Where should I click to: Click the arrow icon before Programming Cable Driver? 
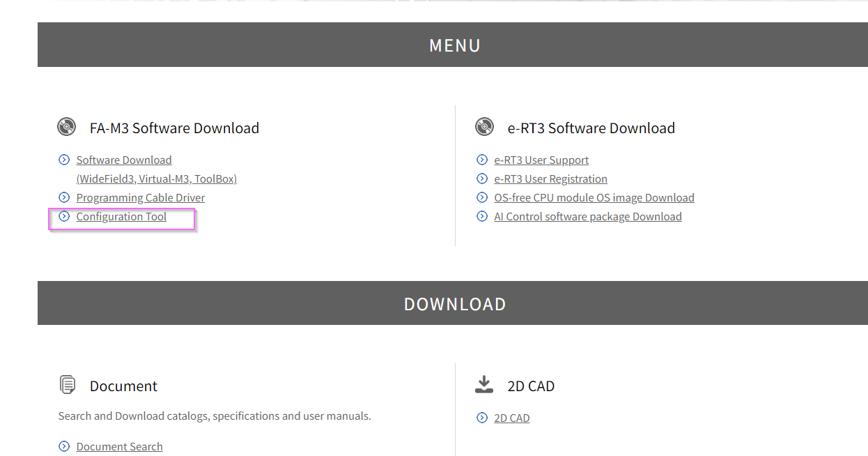[x=64, y=197]
